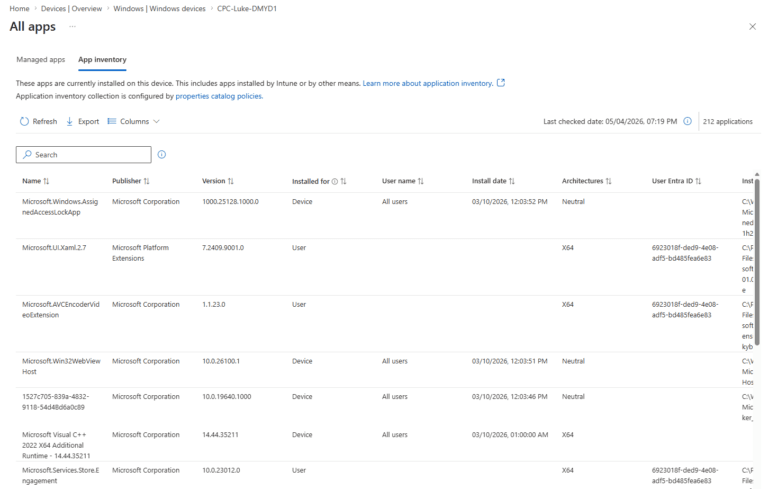The image size is (768, 489).
Task: Select Microsoft.Win32WebViewHost app name
Action: click(61, 367)
